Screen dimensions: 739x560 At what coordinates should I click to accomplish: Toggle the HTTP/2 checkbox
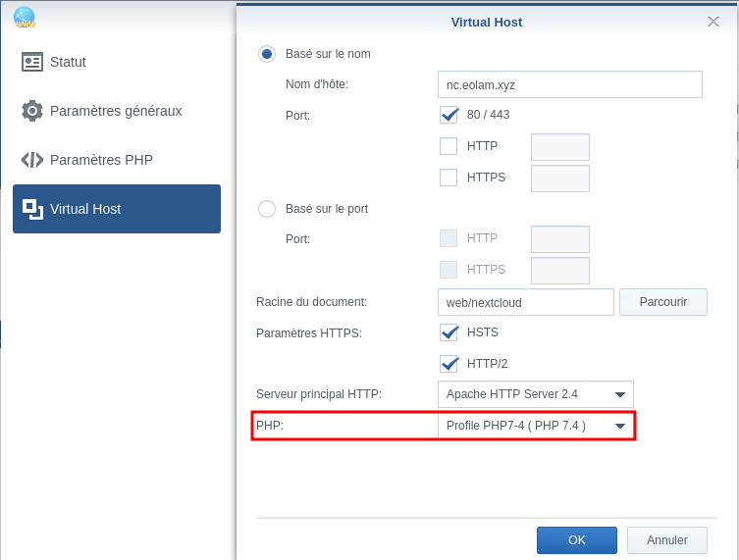click(449, 364)
